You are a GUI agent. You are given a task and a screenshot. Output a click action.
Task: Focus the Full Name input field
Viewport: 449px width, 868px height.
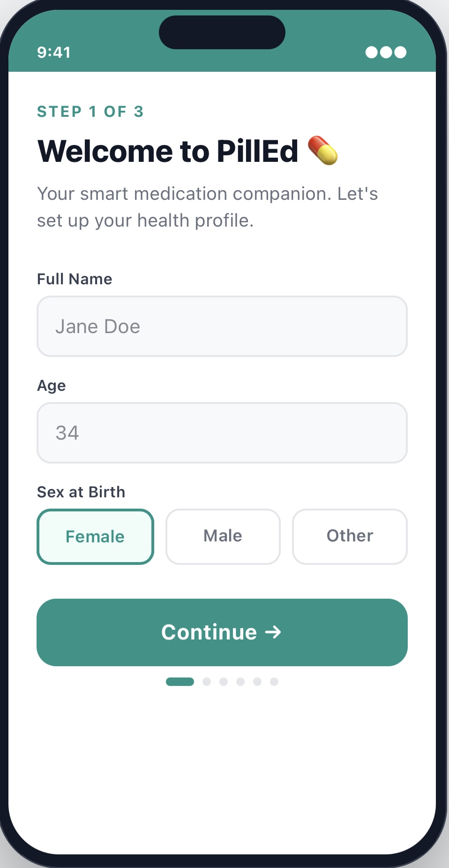222,327
